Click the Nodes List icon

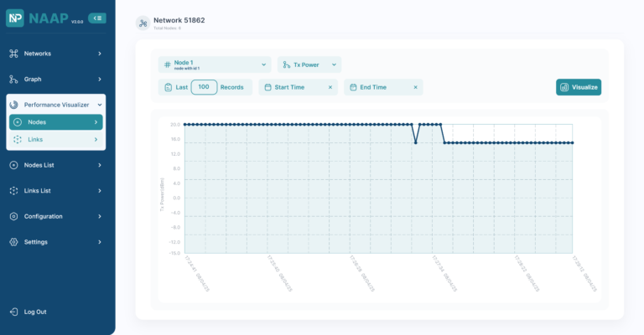coord(13,165)
